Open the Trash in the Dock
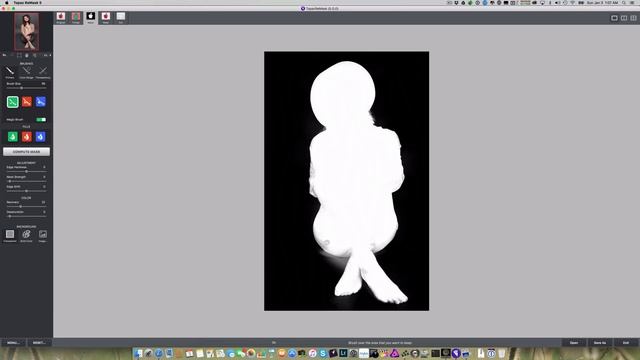 [502, 353]
